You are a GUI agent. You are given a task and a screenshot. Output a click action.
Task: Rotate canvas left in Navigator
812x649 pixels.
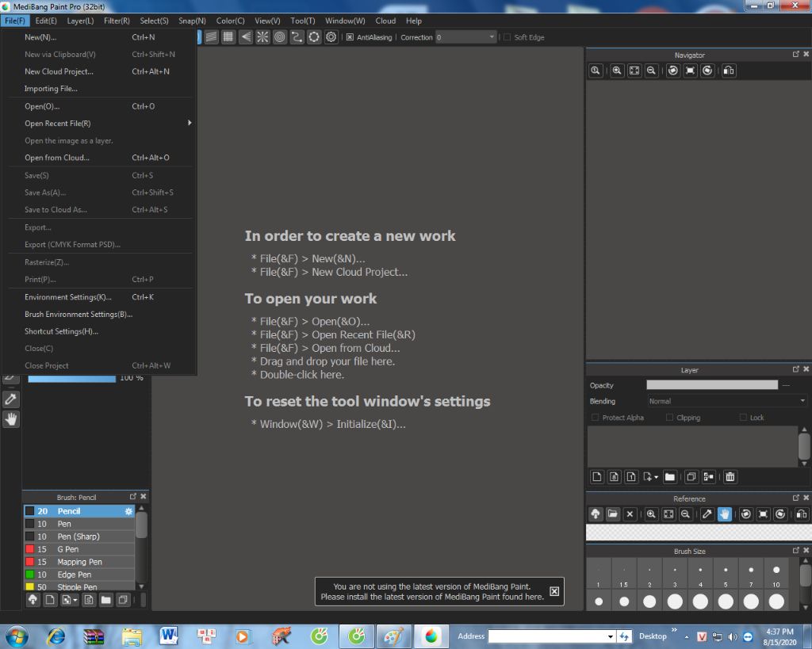point(672,71)
